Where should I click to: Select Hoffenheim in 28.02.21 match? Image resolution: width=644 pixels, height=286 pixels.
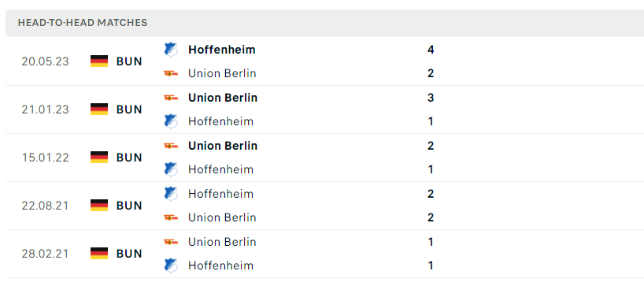(x=221, y=266)
